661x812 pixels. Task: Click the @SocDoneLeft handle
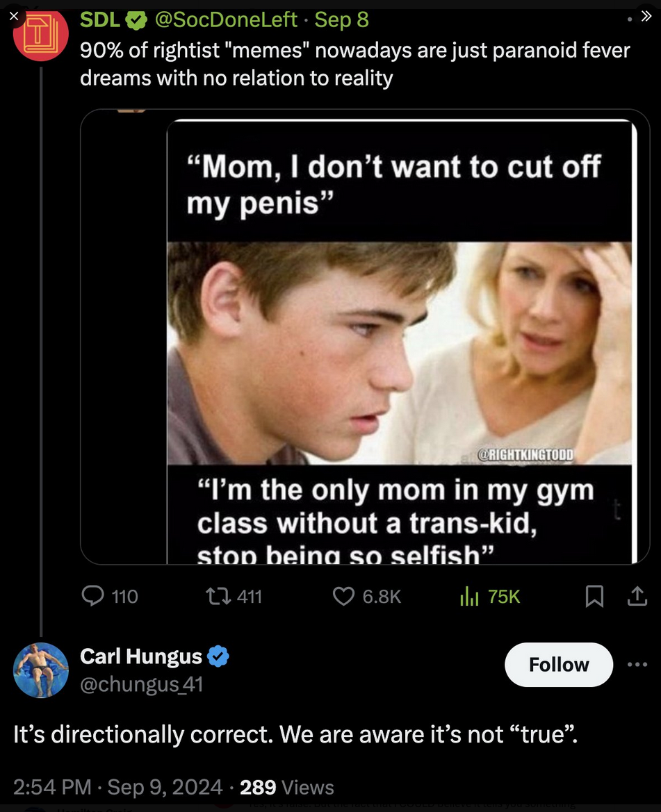click(226, 19)
